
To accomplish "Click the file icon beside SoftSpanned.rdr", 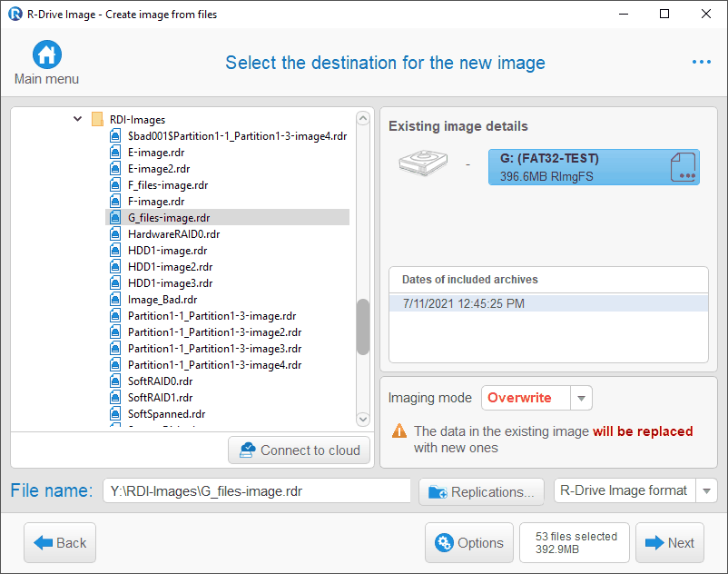I will coord(115,413).
